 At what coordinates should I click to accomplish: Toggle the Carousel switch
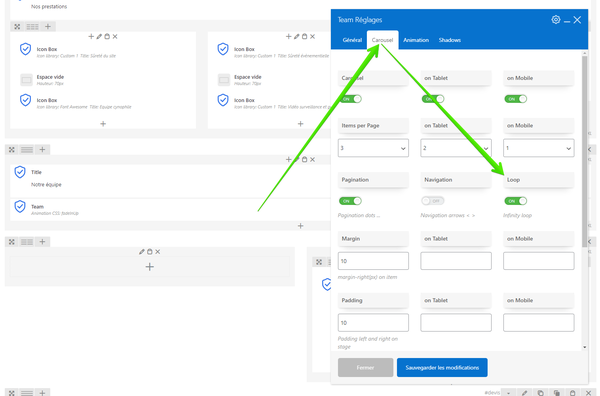coord(351,99)
